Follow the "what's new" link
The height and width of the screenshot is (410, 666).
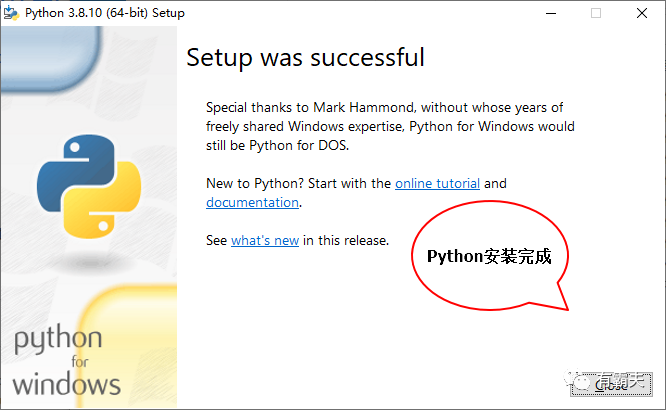[x=265, y=240]
